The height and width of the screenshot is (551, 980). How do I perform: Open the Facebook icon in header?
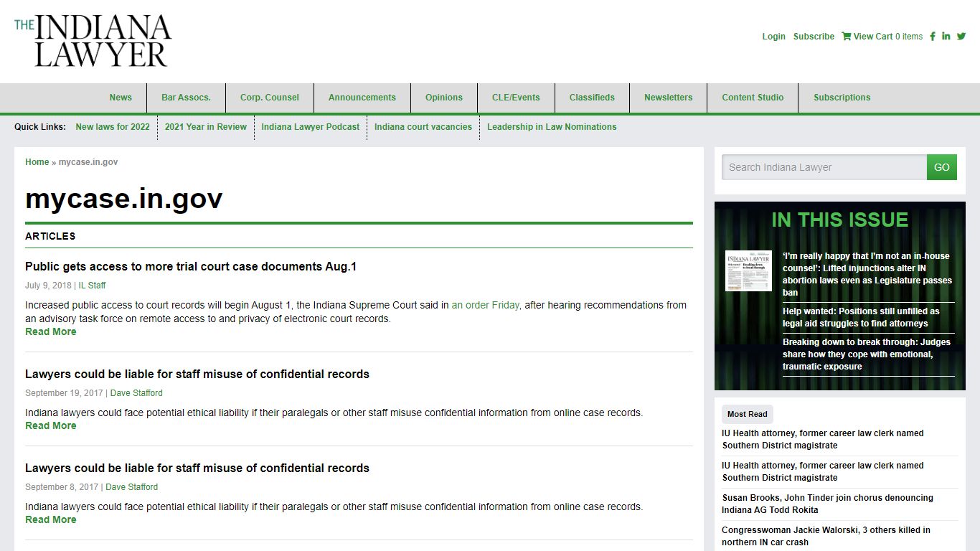(x=933, y=36)
